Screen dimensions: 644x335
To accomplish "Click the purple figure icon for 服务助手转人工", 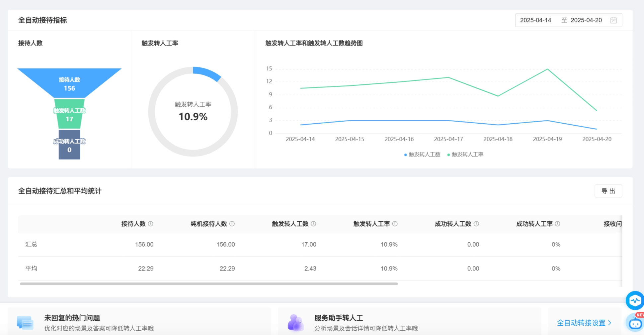I will (295, 323).
